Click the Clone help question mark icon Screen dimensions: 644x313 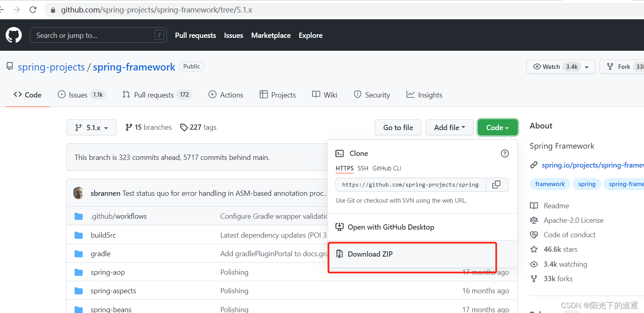coord(505,153)
